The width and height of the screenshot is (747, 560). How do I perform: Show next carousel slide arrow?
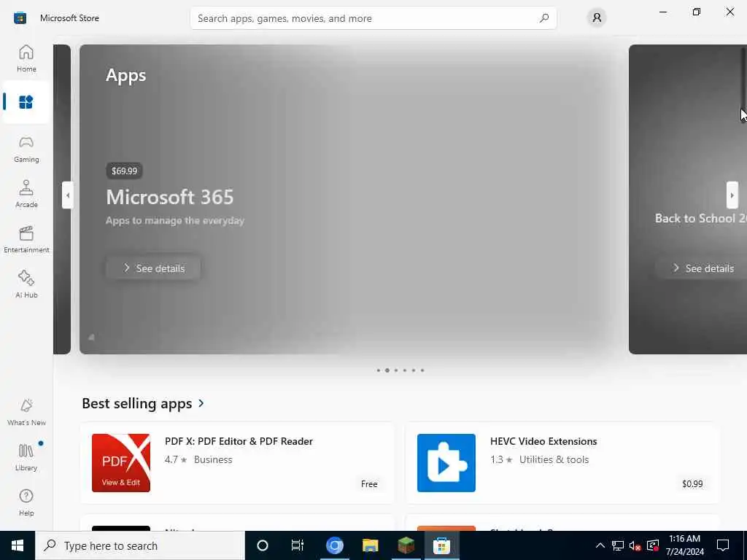point(732,195)
